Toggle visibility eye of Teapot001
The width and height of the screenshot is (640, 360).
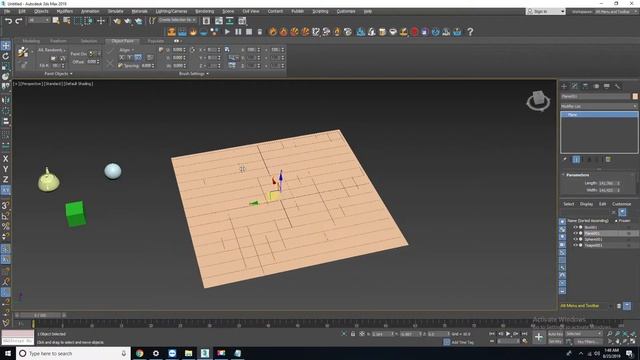click(x=575, y=245)
